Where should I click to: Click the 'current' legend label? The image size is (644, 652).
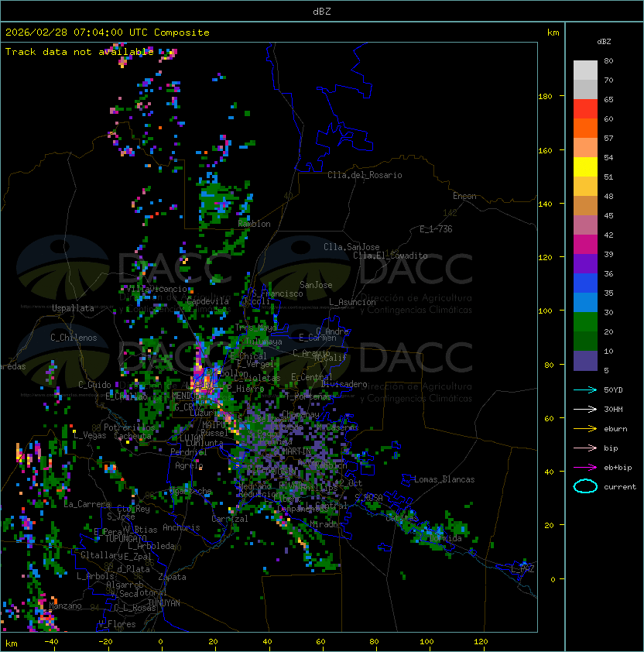[x=620, y=487]
